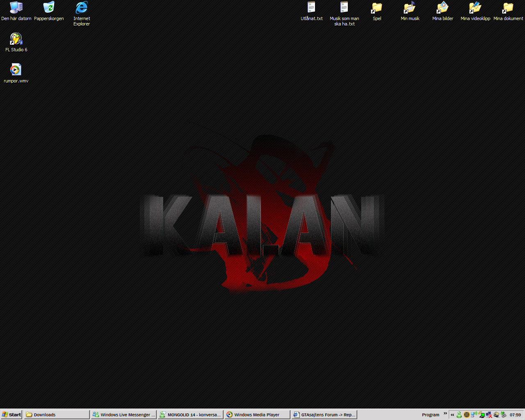Open the Mina bilder folder
This screenshot has height=420, width=525.
pos(443,11)
